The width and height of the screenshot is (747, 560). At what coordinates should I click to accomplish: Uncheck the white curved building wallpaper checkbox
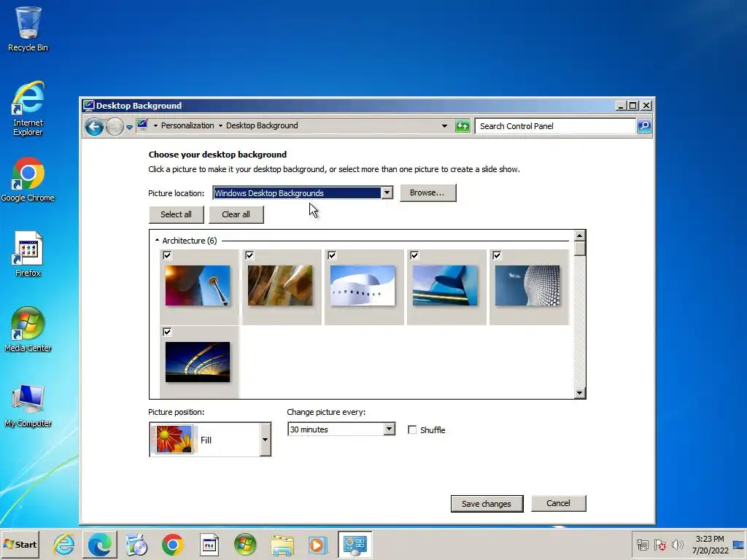pyautogui.click(x=332, y=256)
